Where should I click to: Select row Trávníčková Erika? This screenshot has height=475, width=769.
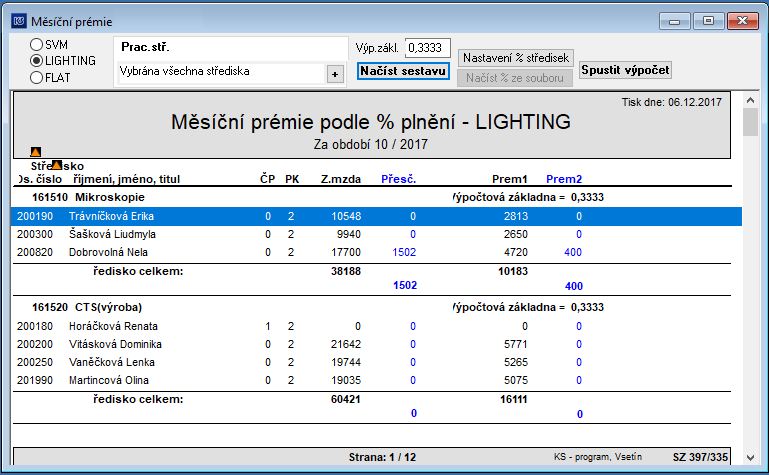[376, 216]
